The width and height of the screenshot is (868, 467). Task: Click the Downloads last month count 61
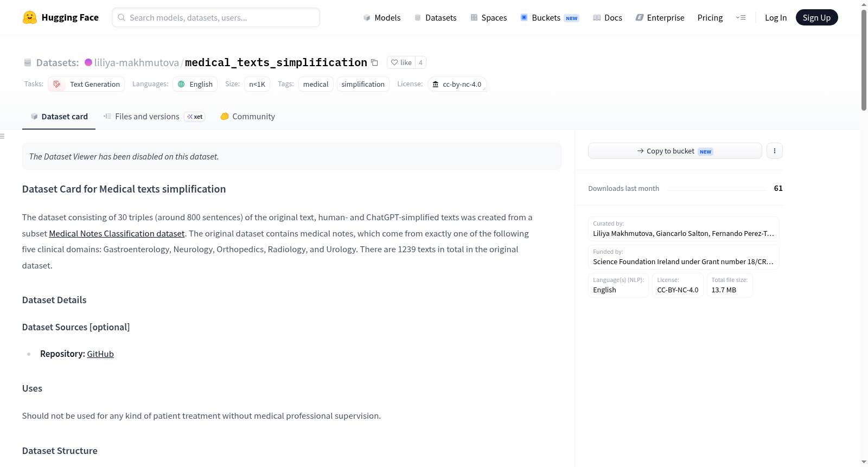[778, 188]
